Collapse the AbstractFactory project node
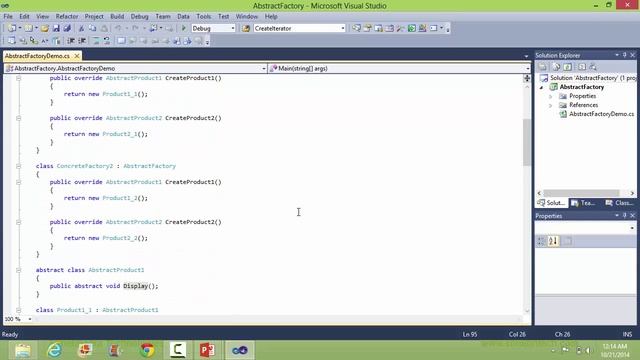 point(542,87)
